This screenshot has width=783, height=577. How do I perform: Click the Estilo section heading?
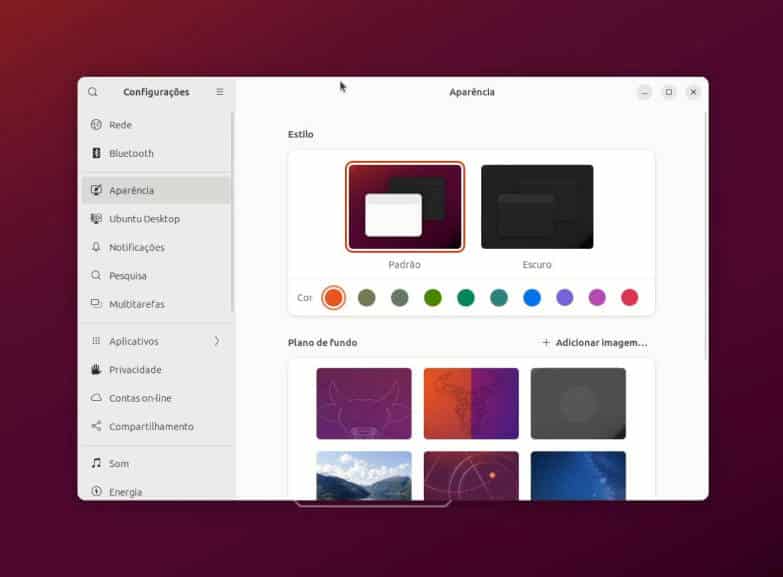(301, 134)
